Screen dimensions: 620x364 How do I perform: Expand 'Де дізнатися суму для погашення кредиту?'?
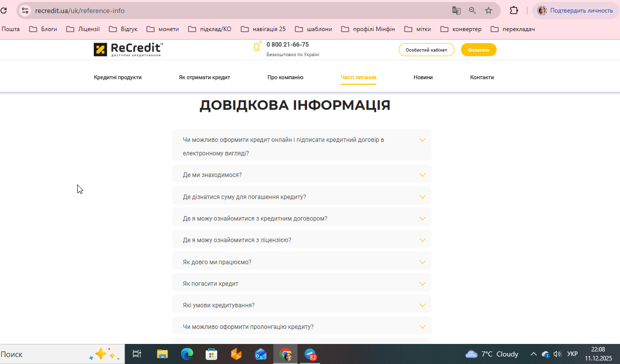tap(301, 197)
